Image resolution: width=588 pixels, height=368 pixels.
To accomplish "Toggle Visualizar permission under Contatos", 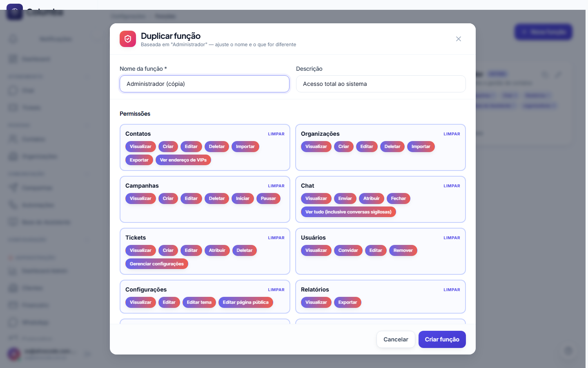I will 140,146.
